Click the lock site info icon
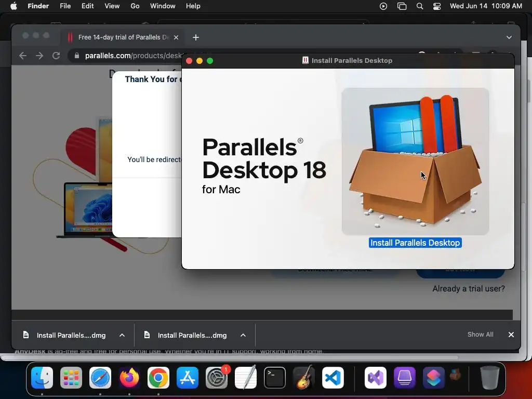The width and height of the screenshot is (532, 399). 77,56
